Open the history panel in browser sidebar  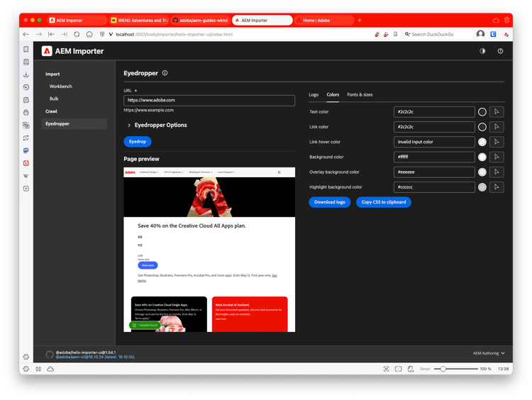pyautogui.click(x=26, y=87)
